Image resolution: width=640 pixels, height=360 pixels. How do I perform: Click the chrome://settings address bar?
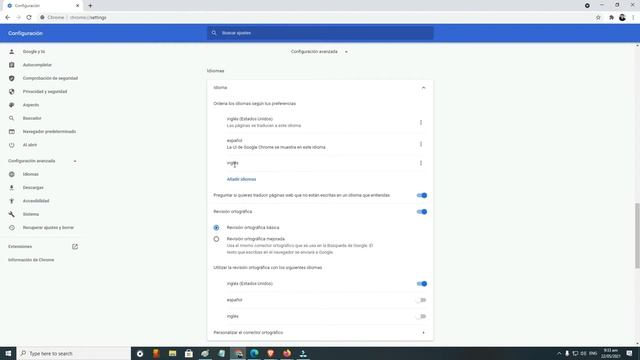tap(314, 18)
